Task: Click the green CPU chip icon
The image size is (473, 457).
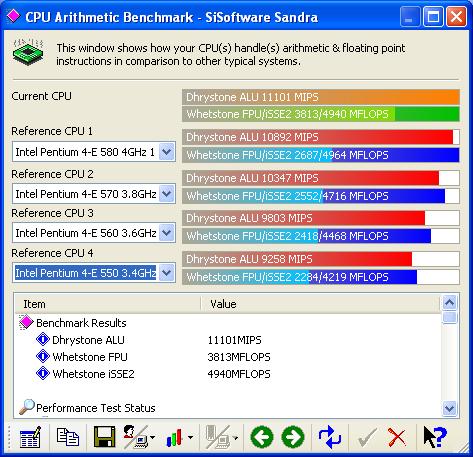Action: (x=28, y=52)
